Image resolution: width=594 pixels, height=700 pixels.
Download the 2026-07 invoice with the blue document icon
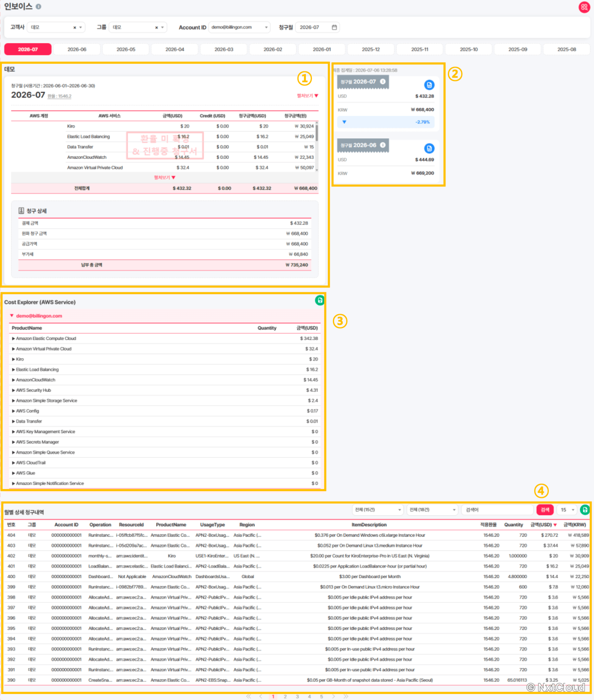point(429,85)
